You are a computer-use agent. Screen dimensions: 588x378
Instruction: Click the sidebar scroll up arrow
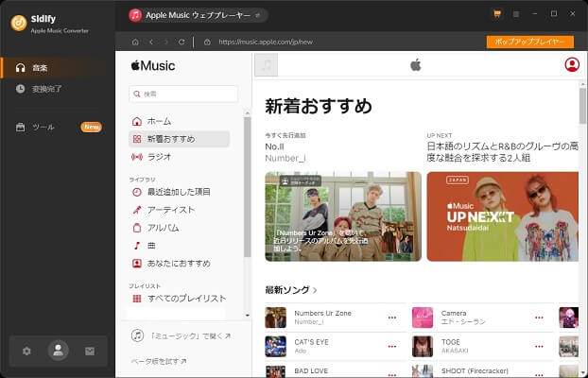point(247,112)
